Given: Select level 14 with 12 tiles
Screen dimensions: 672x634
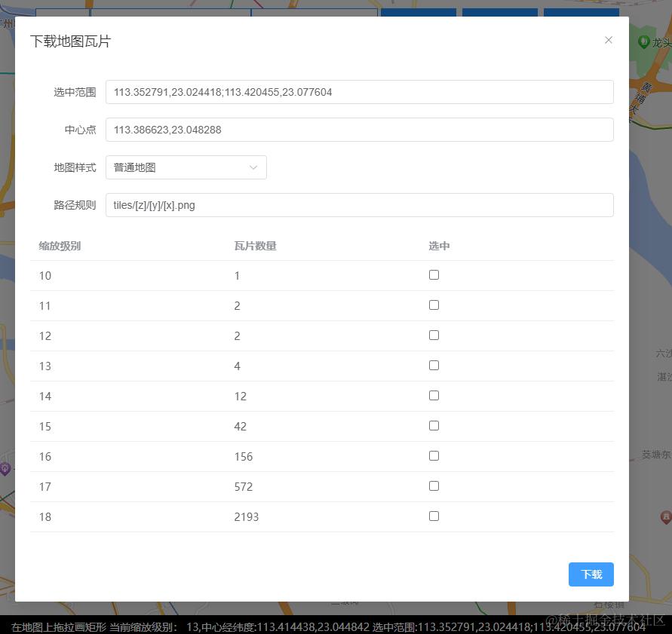Looking at the screenshot, I should (x=434, y=395).
